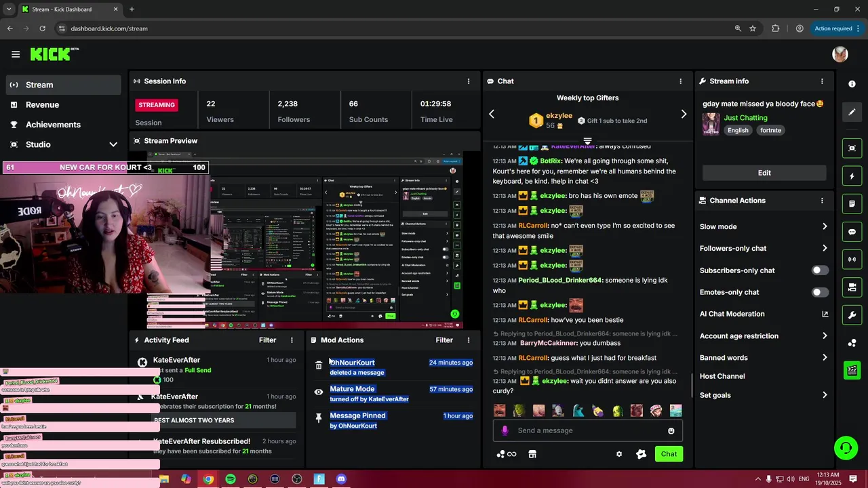
Task: Click the browser extensions puzzle icon
Action: pyautogui.click(x=776, y=28)
